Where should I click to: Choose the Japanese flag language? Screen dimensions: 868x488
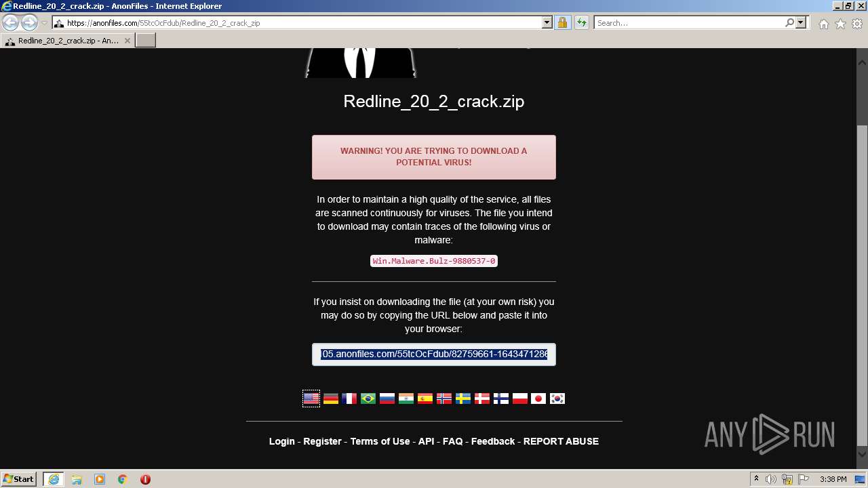pos(538,399)
